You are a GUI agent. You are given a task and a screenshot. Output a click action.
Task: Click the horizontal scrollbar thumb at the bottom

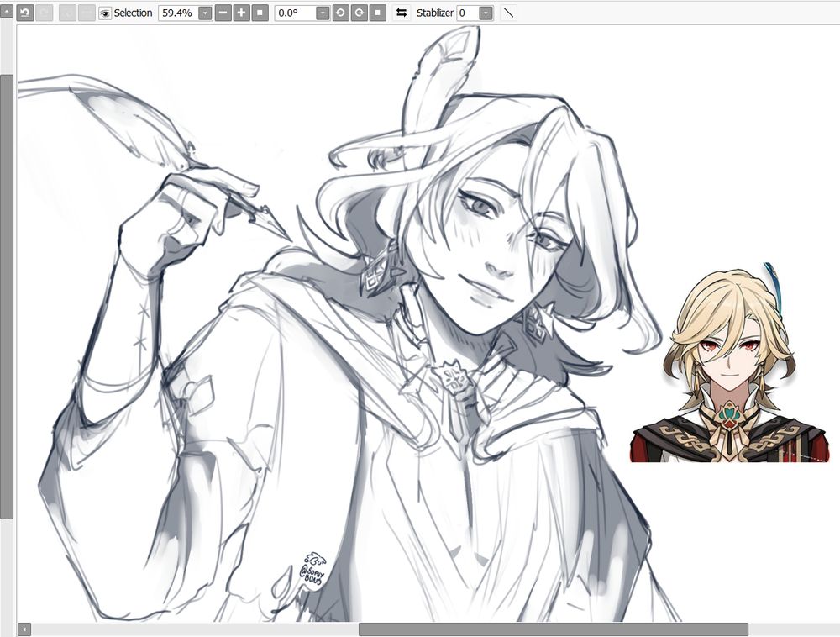(x=554, y=629)
